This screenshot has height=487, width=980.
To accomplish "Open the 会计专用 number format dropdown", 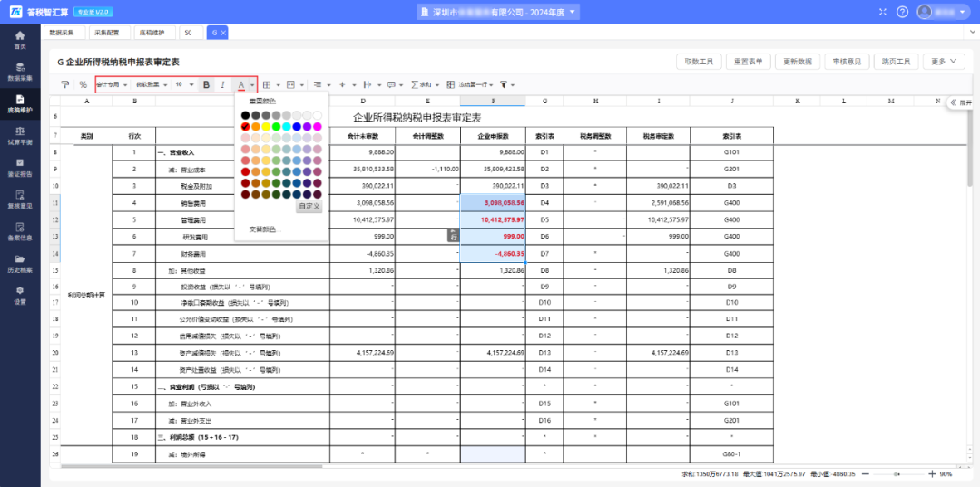I will coord(112,84).
